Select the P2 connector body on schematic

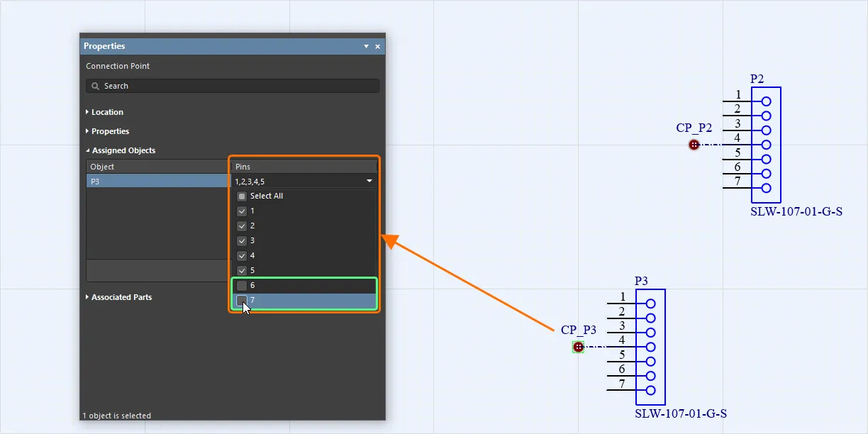point(767,145)
